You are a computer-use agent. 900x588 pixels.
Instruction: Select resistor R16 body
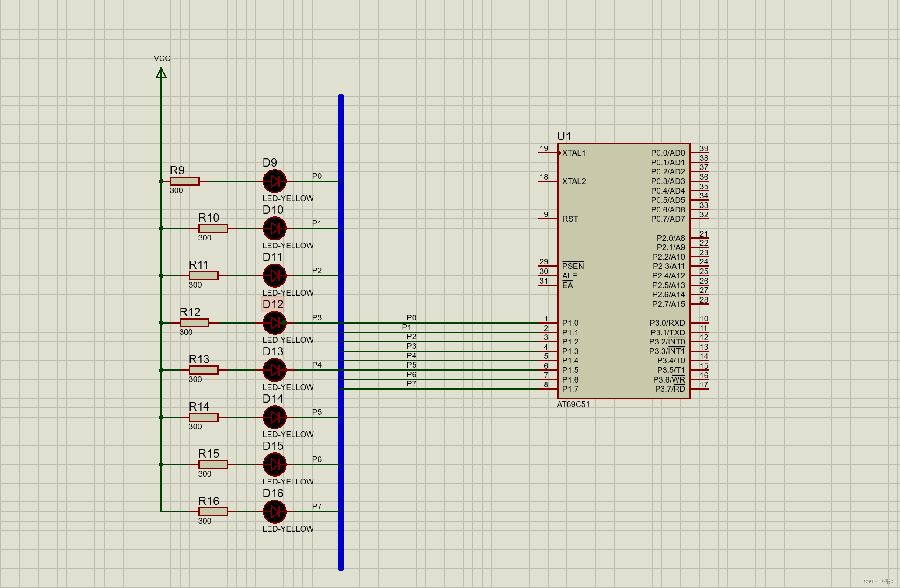[213, 511]
